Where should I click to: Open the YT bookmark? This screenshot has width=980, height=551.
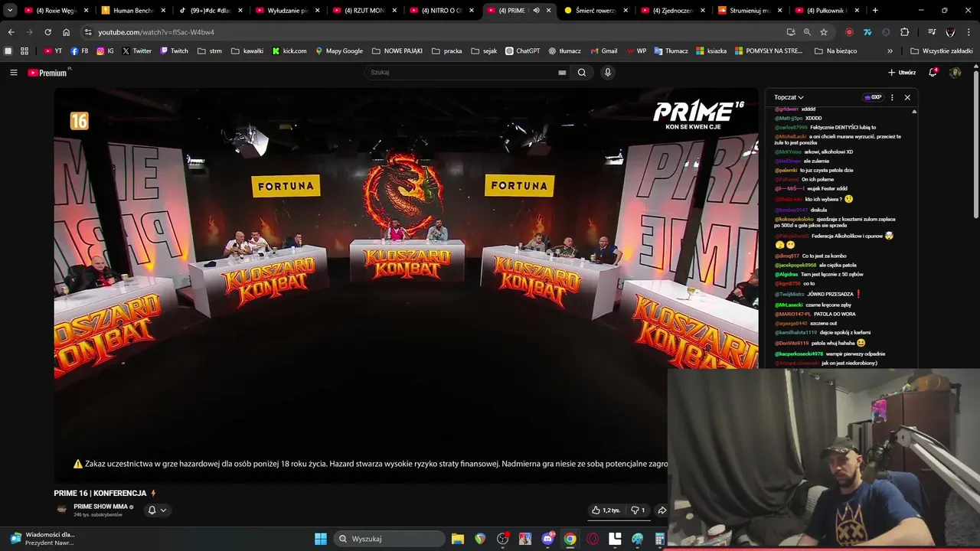[53, 51]
